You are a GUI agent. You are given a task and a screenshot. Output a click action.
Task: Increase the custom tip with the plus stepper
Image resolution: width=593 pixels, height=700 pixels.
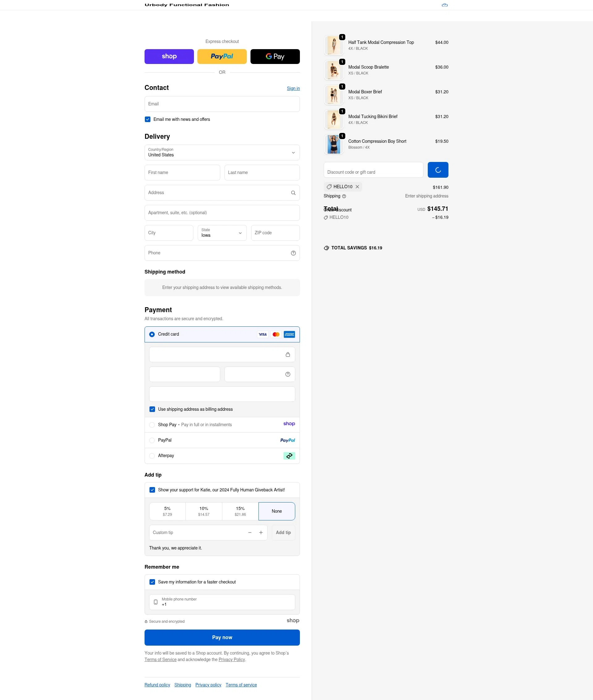click(261, 532)
